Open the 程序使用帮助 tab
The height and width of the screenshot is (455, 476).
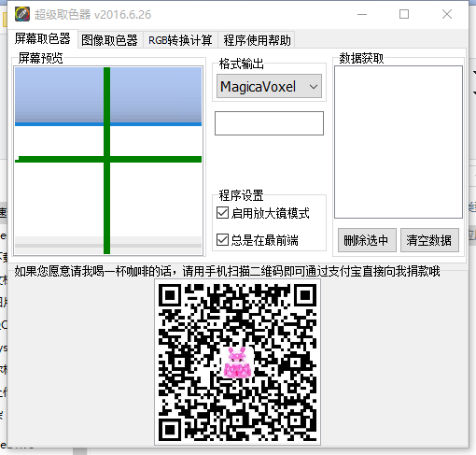click(257, 40)
